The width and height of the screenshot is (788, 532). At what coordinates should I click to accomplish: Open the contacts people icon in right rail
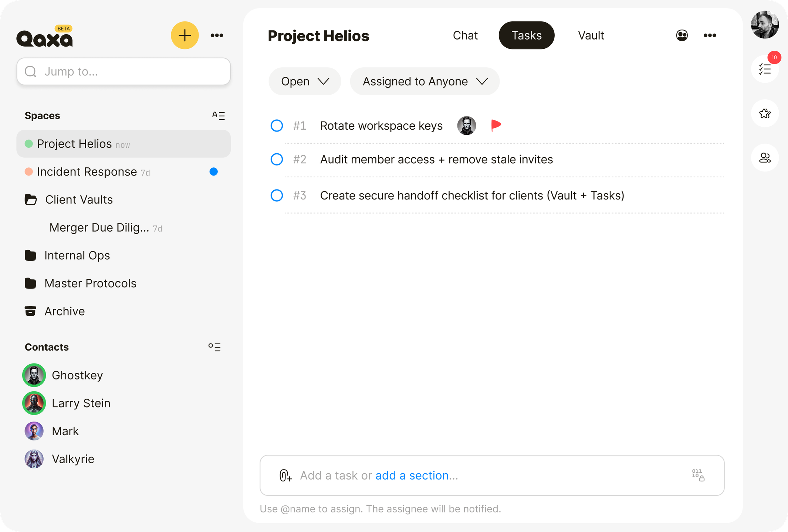765,158
